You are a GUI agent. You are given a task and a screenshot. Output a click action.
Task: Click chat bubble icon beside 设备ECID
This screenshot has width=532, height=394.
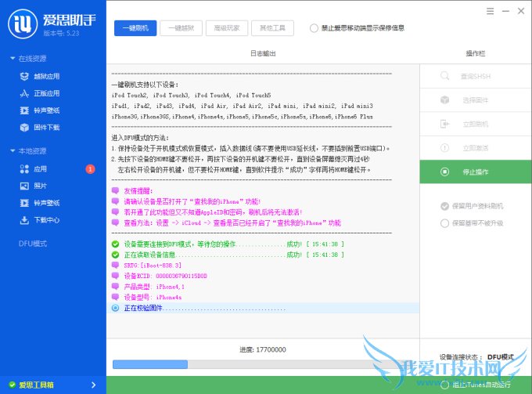point(115,276)
